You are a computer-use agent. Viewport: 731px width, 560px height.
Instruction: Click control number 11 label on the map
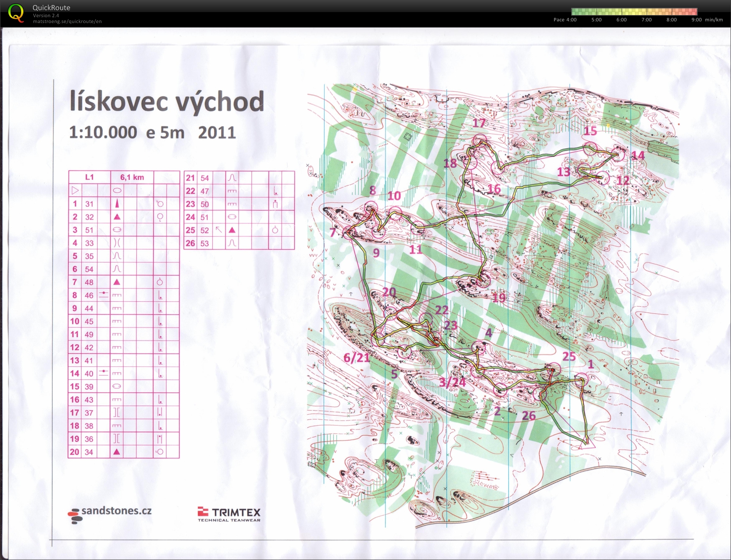tap(416, 250)
